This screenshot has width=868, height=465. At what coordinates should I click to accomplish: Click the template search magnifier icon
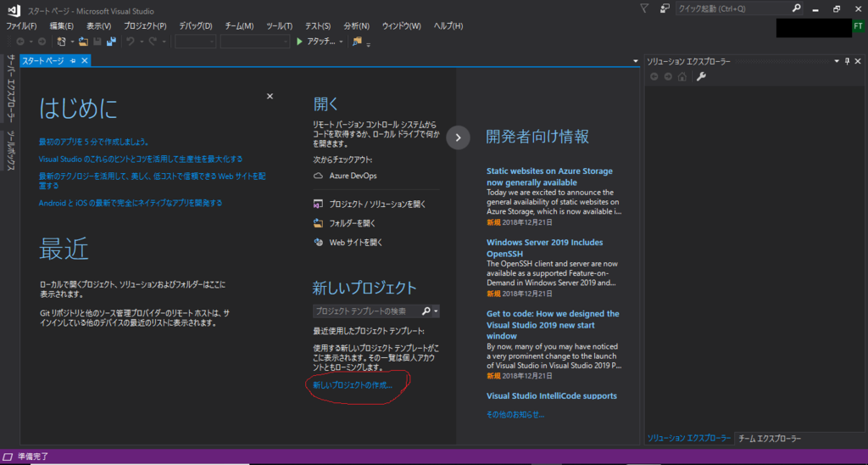(x=426, y=311)
